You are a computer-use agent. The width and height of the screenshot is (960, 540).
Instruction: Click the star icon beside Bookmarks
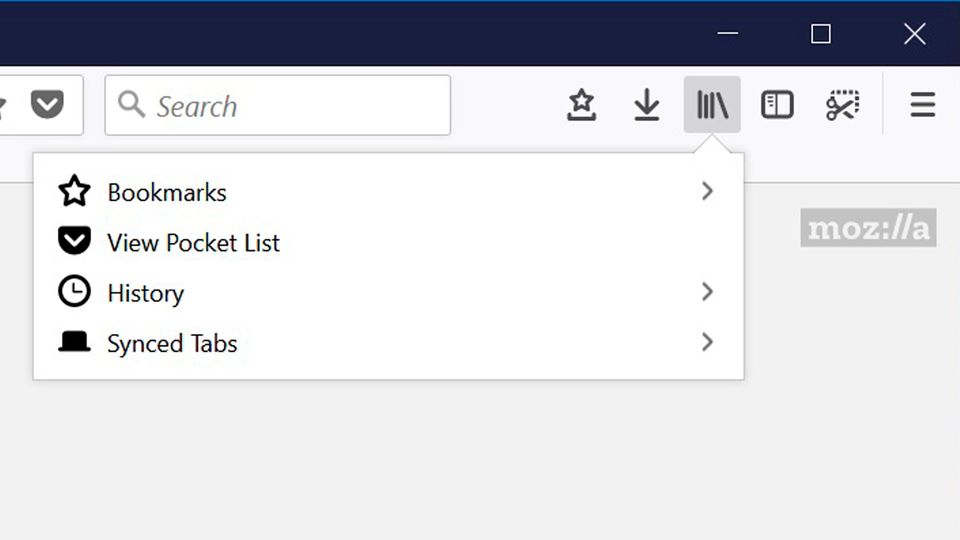pyautogui.click(x=74, y=191)
